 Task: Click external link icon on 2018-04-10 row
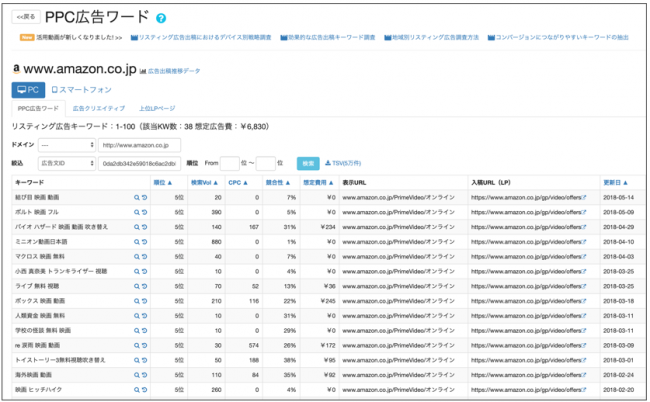pos(584,242)
